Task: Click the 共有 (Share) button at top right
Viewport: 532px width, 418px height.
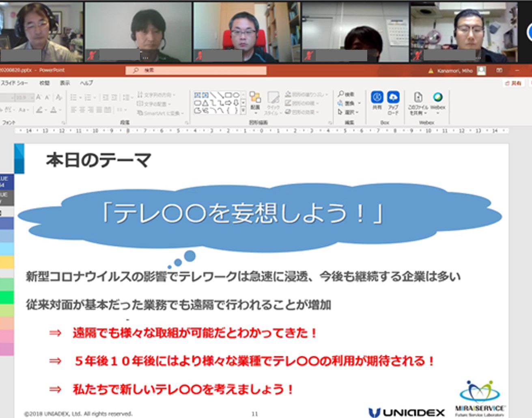Action: [513, 83]
